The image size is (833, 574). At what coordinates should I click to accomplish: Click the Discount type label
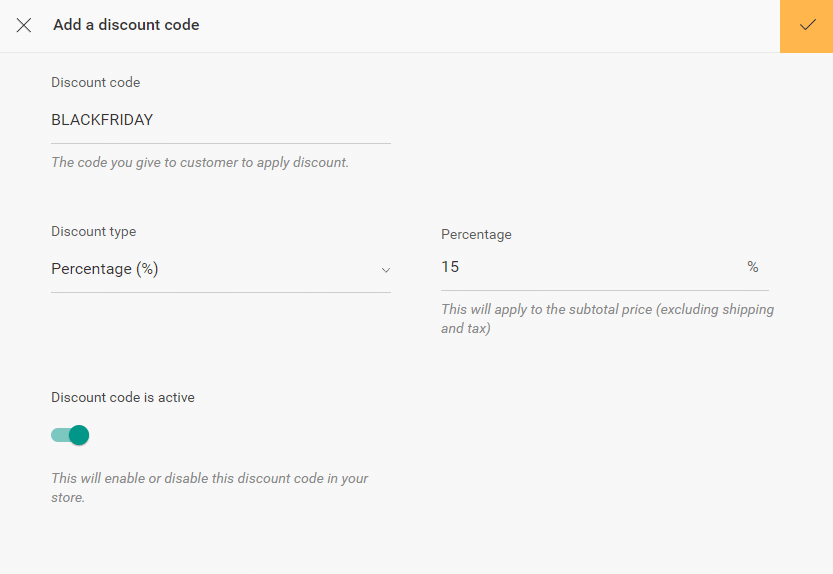point(94,231)
